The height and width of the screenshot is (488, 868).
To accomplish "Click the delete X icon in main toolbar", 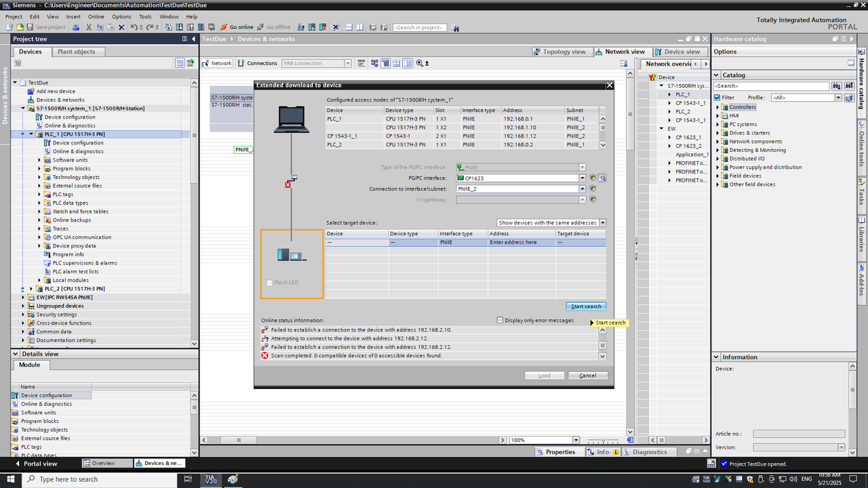I will point(121,27).
